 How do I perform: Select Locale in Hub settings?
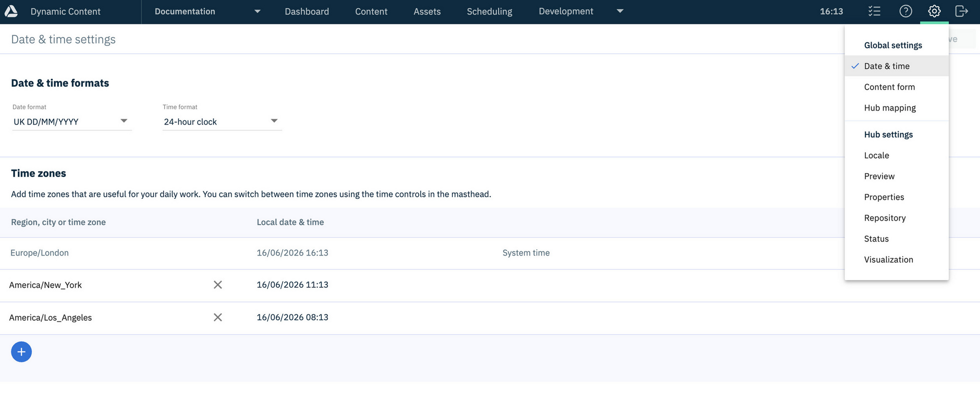click(897, 155)
